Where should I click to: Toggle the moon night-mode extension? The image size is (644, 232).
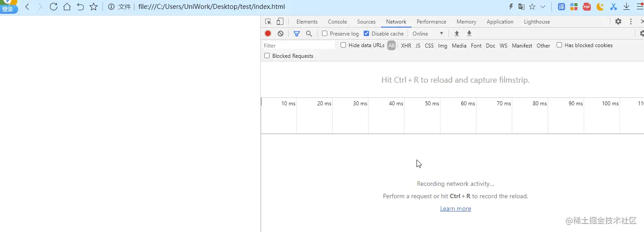point(600,7)
